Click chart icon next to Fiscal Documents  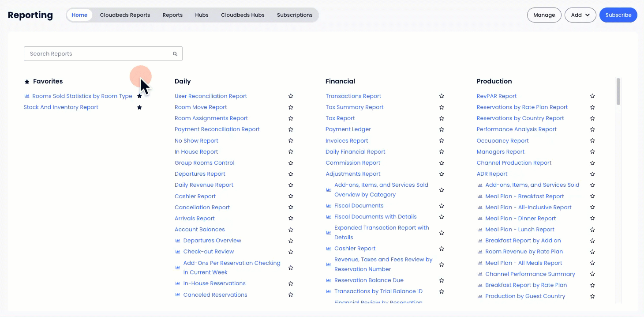(329, 206)
